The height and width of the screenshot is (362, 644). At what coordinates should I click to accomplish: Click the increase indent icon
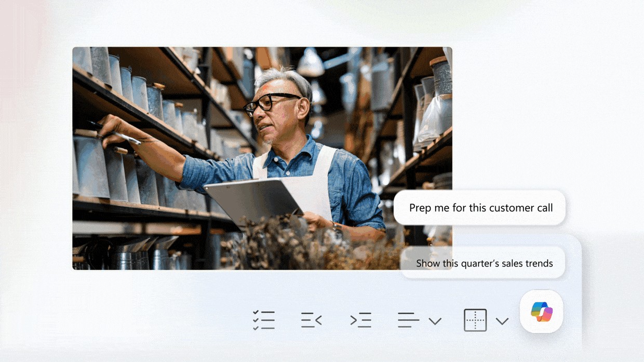coord(360,320)
